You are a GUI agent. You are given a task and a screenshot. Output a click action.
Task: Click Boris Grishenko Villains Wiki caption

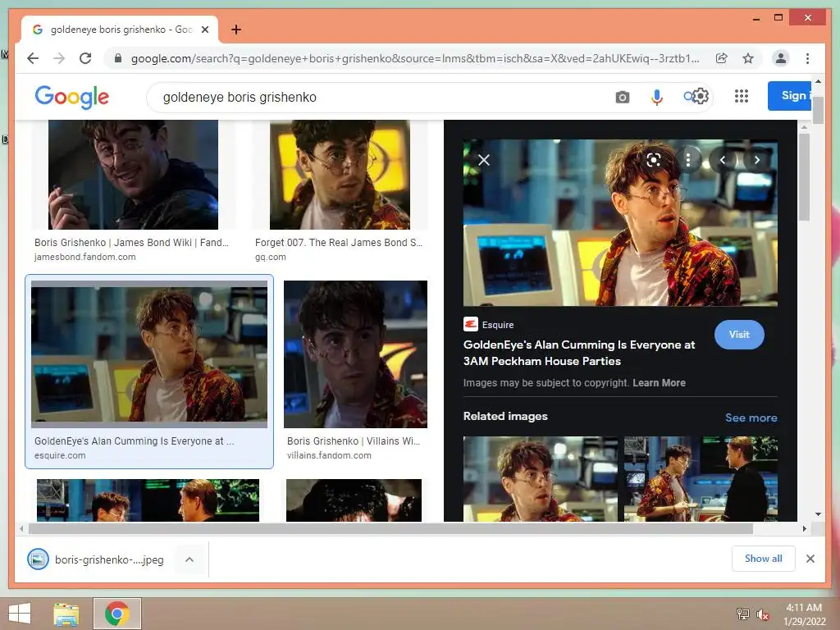coord(353,441)
